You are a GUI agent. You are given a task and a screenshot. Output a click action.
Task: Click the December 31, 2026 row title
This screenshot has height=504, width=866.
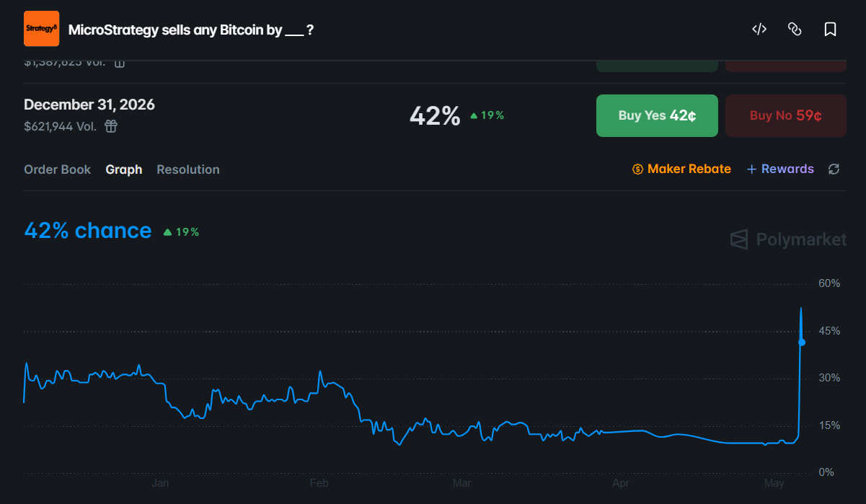tap(89, 105)
